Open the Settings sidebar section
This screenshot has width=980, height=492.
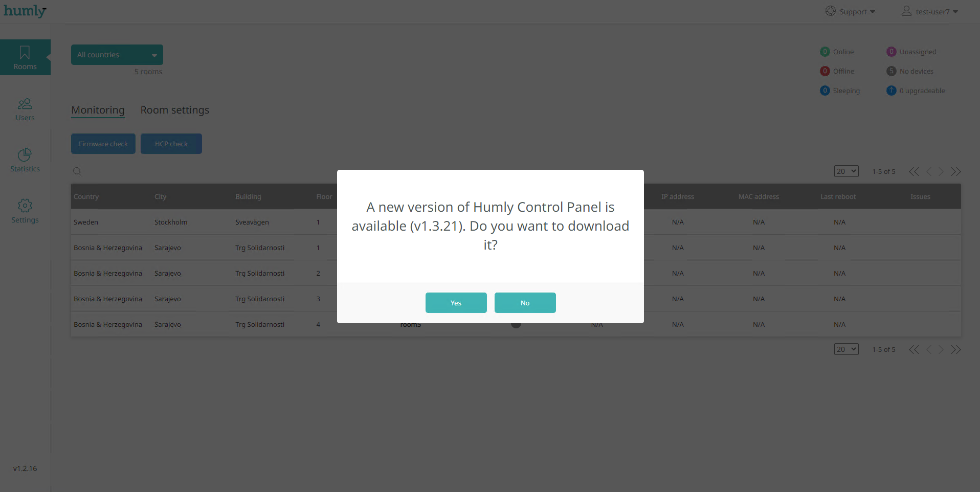(x=25, y=212)
